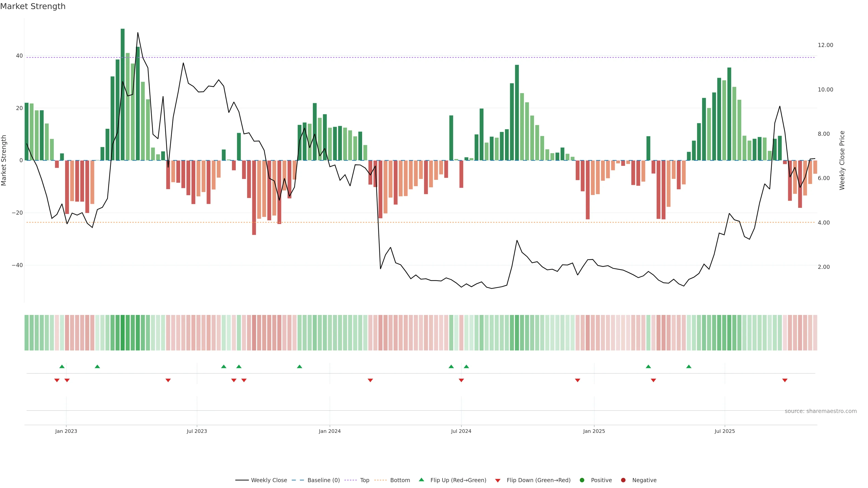The width and height of the screenshot is (868, 488).
Task: Click Flip Up green triangle legend icon
Action: [421, 480]
